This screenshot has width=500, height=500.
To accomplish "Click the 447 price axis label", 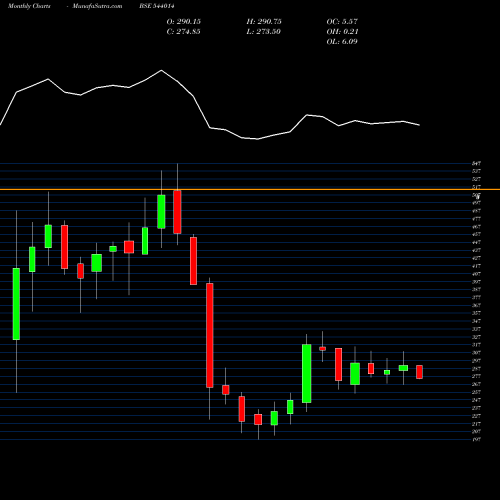I will pos(476,242).
